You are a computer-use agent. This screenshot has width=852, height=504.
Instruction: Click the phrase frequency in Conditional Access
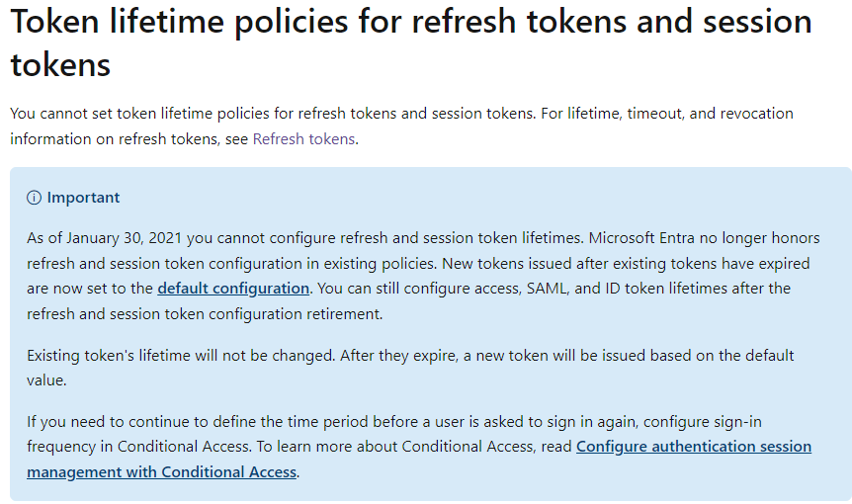[139, 447]
